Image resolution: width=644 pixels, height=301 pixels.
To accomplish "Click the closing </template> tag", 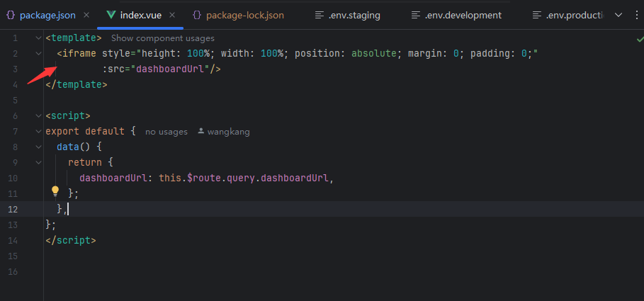I will tap(77, 84).
